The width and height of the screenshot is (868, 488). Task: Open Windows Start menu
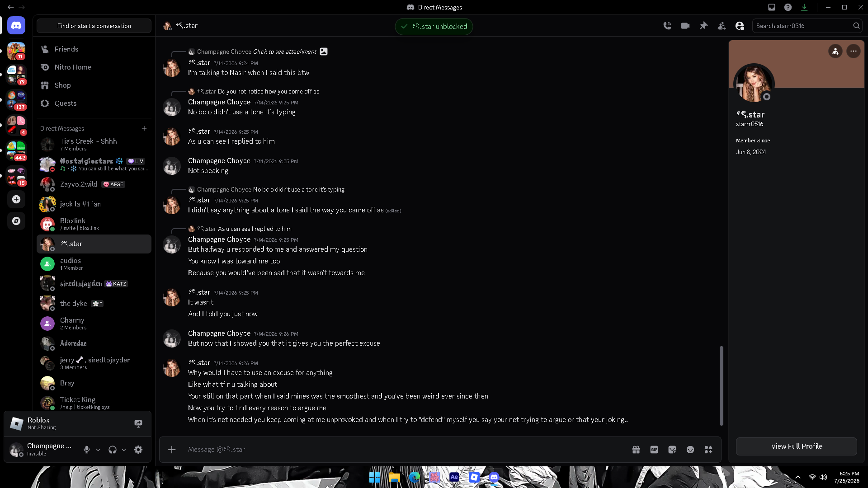[x=374, y=477]
